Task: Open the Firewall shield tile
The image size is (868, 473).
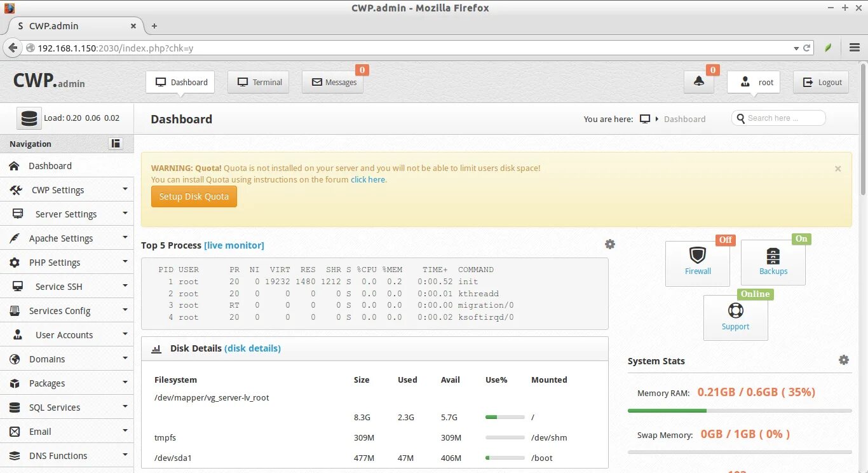Action: click(x=698, y=263)
